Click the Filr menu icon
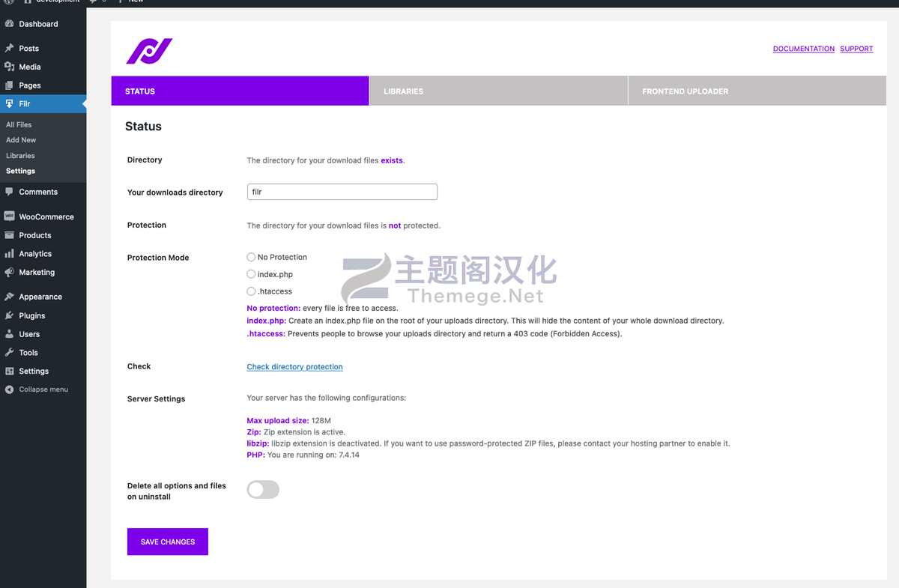Viewport: 899px width, 588px height. (9, 104)
